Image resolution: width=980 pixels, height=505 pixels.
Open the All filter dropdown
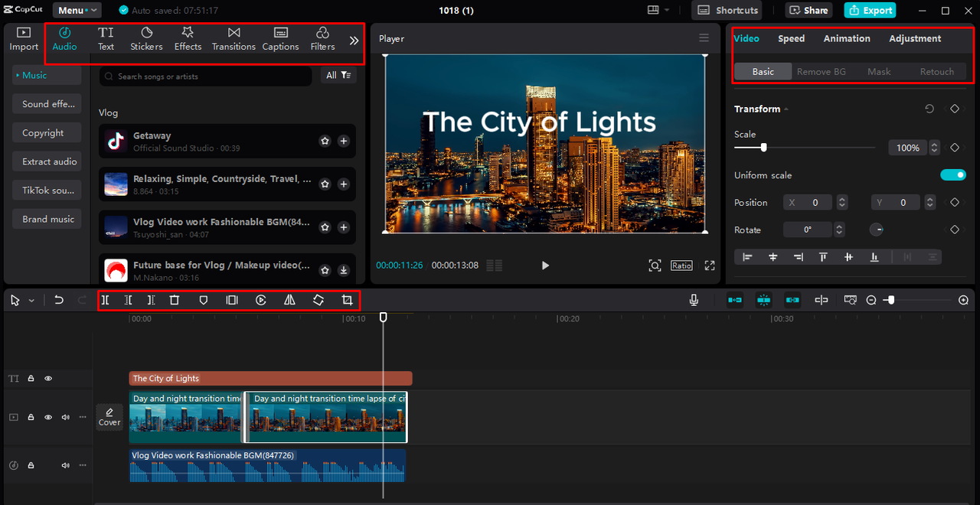coord(338,75)
